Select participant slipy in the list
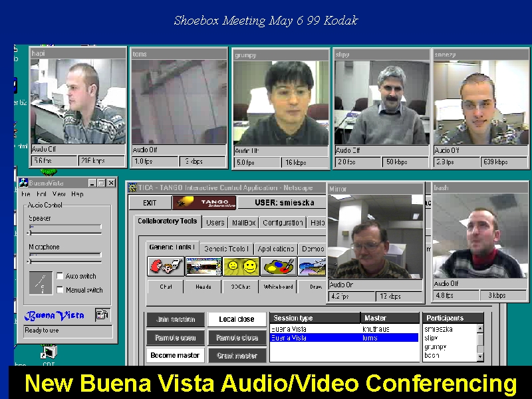This screenshot has width=532, height=399. (x=431, y=338)
